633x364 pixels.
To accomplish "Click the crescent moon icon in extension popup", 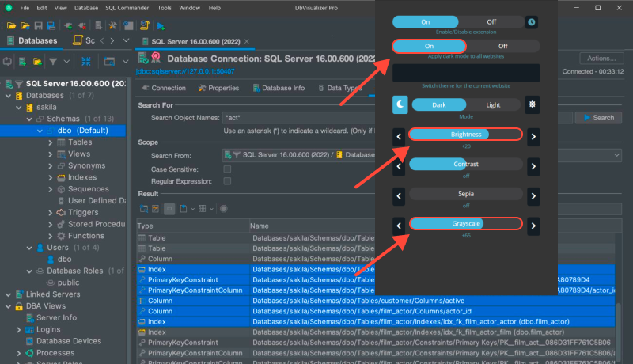I will [x=400, y=104].
